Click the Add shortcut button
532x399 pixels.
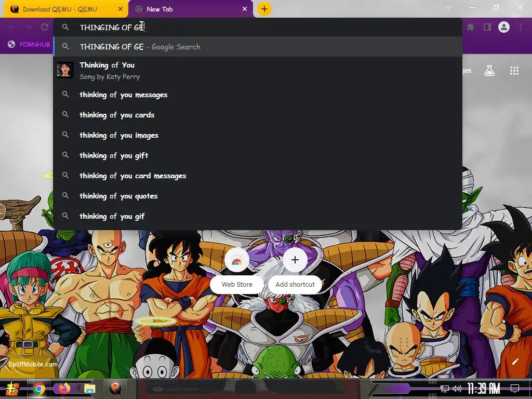pyautogui.click(x=295, y=271)
